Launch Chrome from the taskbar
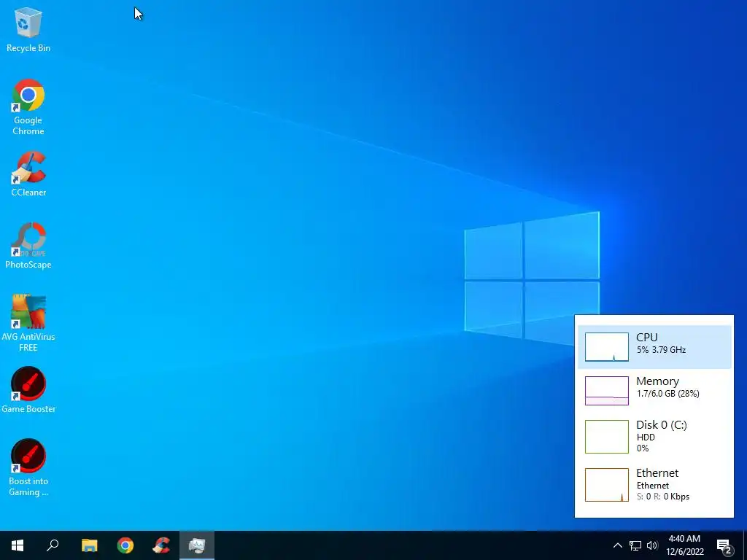This screenshot has width=747, height=560. click(125, 545)
